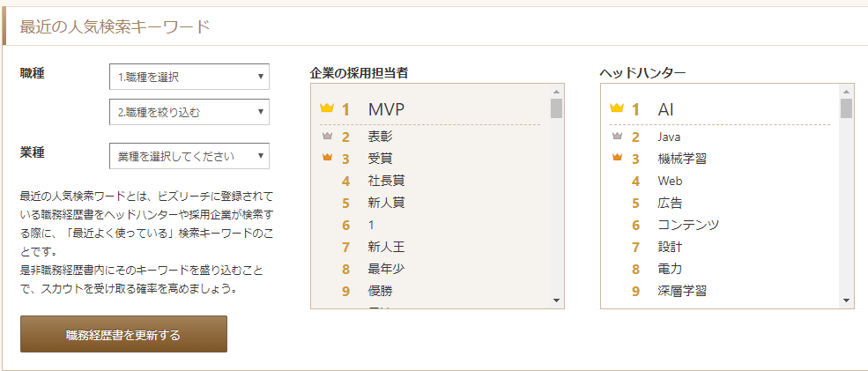Click the scrollbar thumb in 企業の採用担当者 list
This screenshot has width=868, height=371.
[556, 108]
